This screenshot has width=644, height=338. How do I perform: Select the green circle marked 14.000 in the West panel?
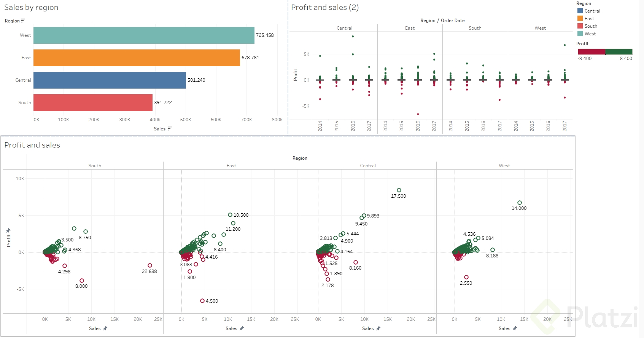(x=520, y=203)
